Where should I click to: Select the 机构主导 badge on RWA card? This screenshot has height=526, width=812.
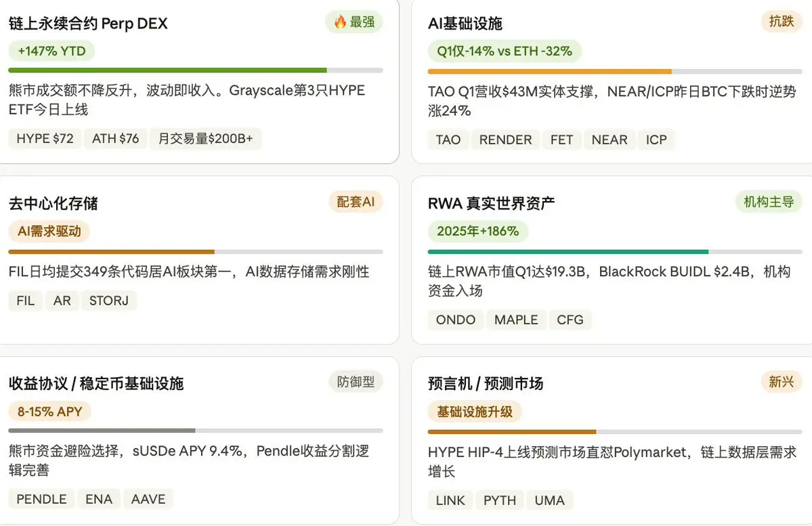[x=769, y=201]
